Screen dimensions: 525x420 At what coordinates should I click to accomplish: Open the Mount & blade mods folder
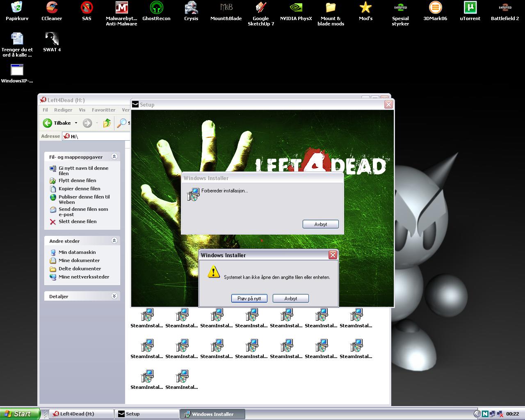[x=331, y=14]
